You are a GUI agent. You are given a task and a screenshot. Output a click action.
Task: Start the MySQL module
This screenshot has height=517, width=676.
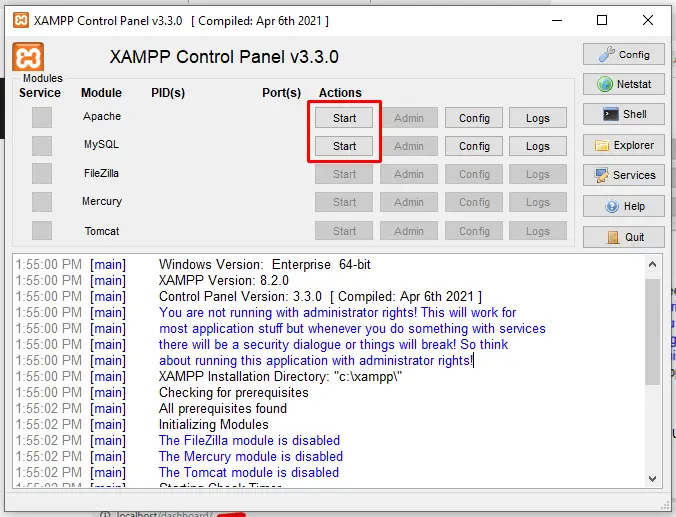[x=344, y=146]
